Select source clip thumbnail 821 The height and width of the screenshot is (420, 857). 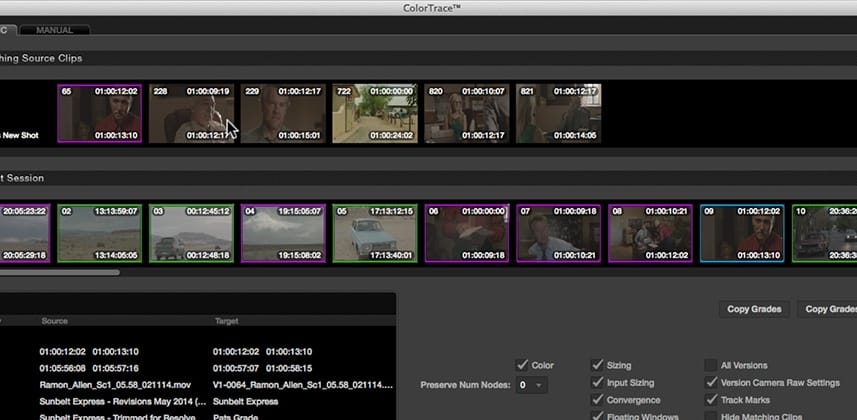point(559,113)
